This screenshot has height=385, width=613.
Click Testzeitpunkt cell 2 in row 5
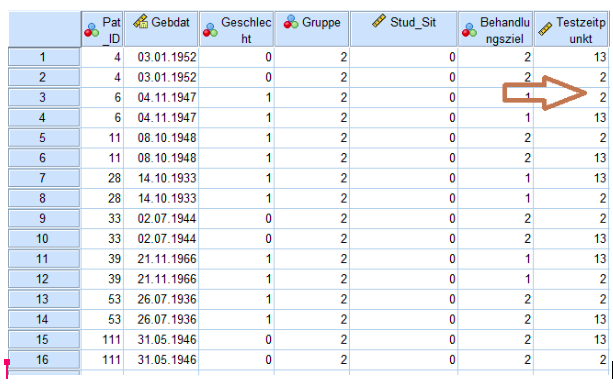572,138
